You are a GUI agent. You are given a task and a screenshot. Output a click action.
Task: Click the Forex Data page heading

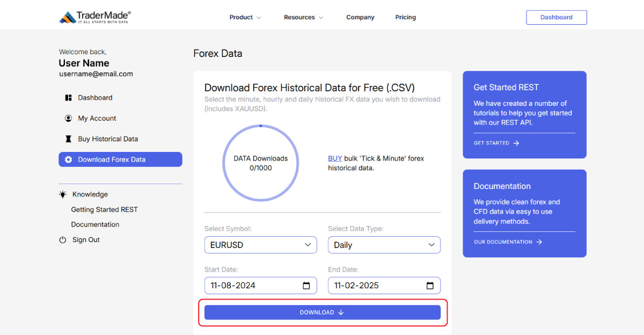coord(218,54)
